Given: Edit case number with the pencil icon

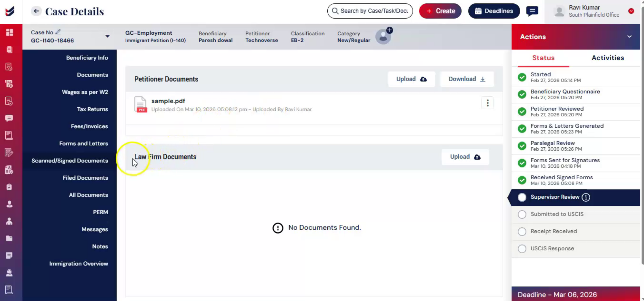Looking at the screenshot, I should pos(58,32).
